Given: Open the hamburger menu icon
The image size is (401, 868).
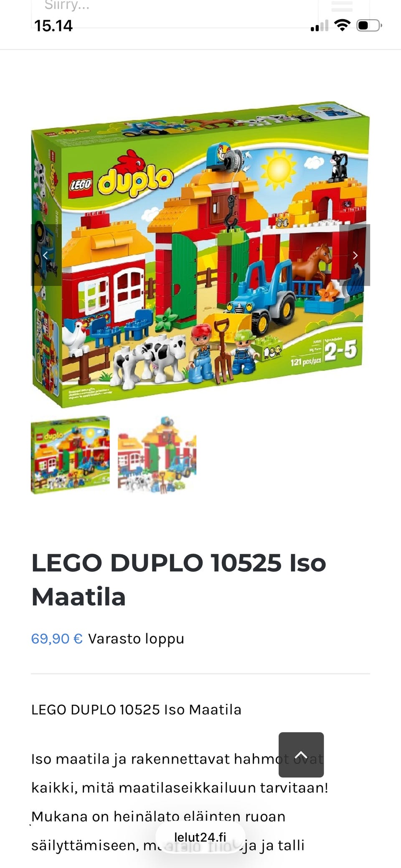Looking at the screenshot, I should [x=342, y=6].
